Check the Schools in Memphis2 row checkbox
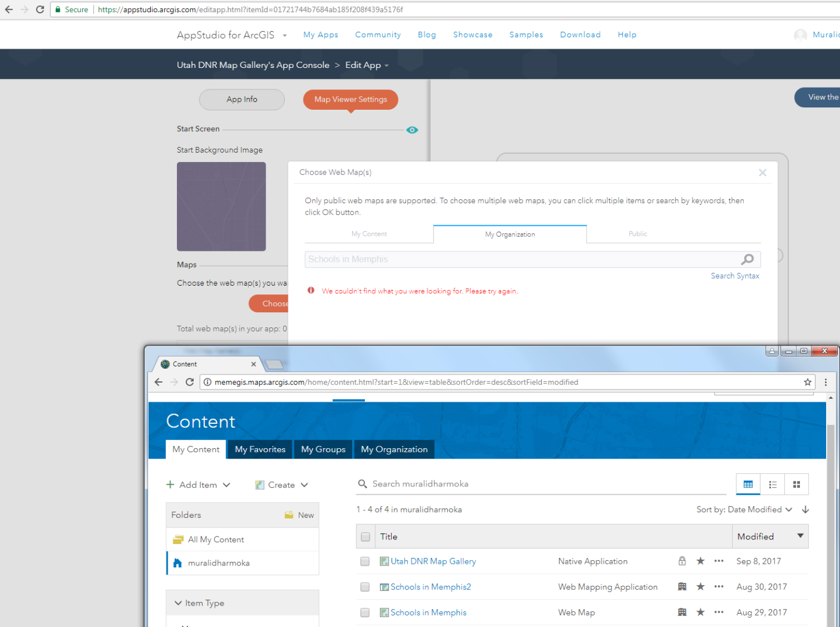840x627 pixels. pyautogui.click(x=365, y=587)
